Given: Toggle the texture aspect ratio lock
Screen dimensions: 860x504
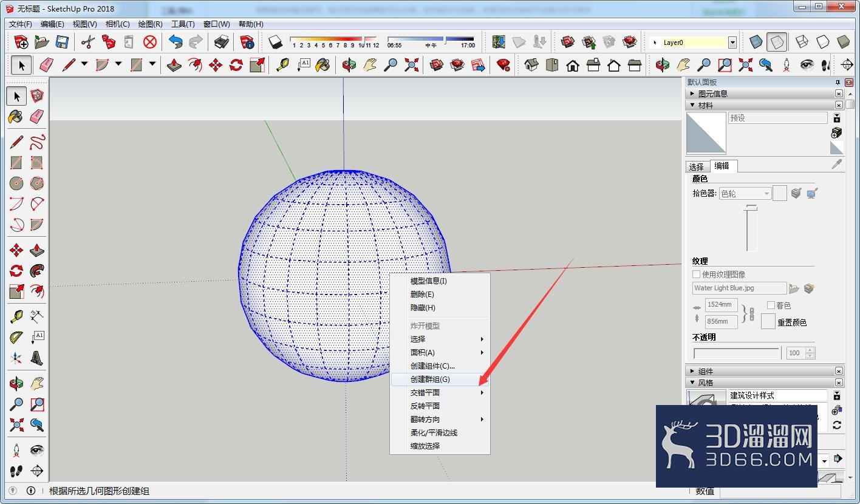Looking at the screenshot, I should pos(752,314).
